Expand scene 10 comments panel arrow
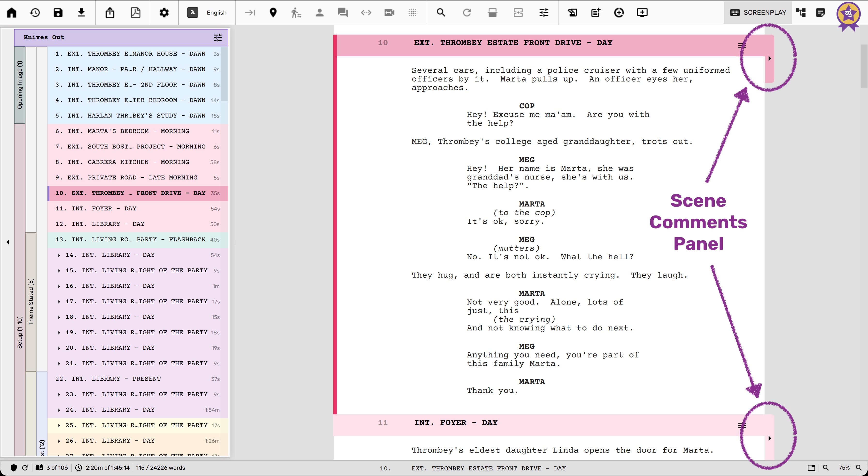The image size is (868, 476). tap(770, 59)
